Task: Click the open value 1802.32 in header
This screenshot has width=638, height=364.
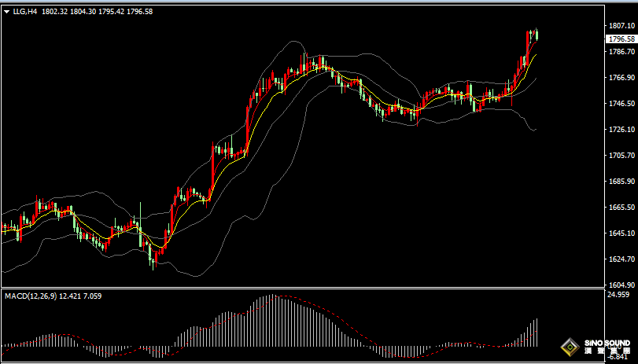Action: coord(56,13)
